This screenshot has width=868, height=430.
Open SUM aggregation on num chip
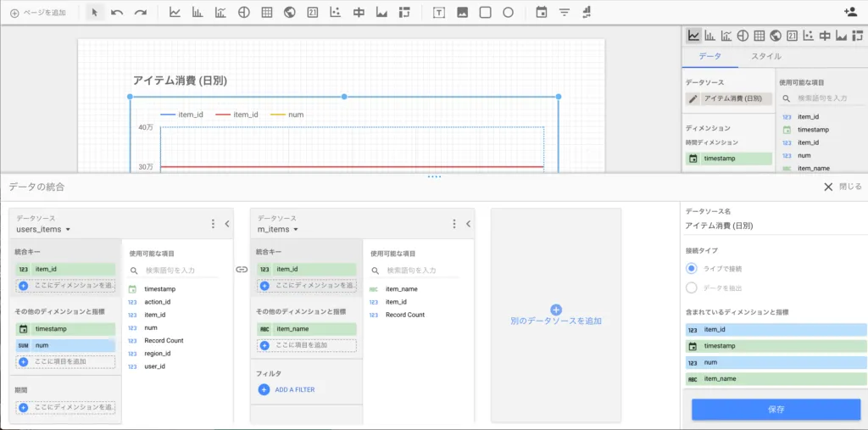[x=23, y=345]
